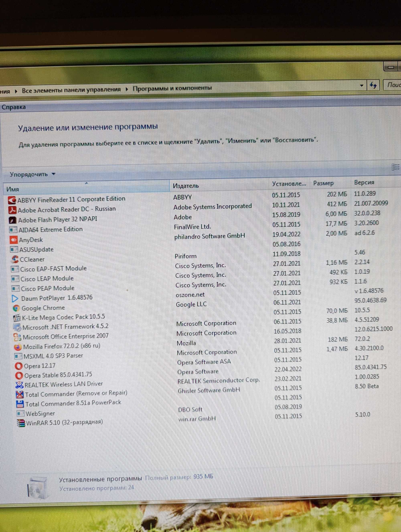Select version value 95.0.4638.69

click(x=370, y=300)
